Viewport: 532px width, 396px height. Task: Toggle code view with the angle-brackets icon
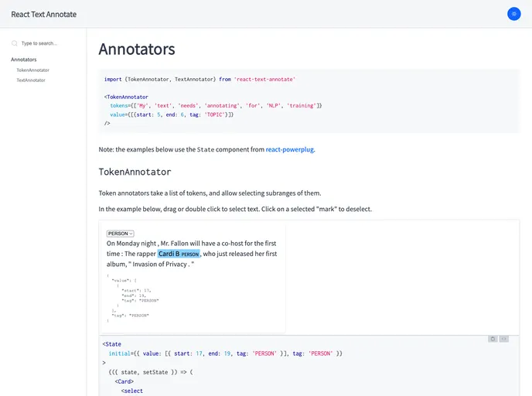[x=504, y=339]
